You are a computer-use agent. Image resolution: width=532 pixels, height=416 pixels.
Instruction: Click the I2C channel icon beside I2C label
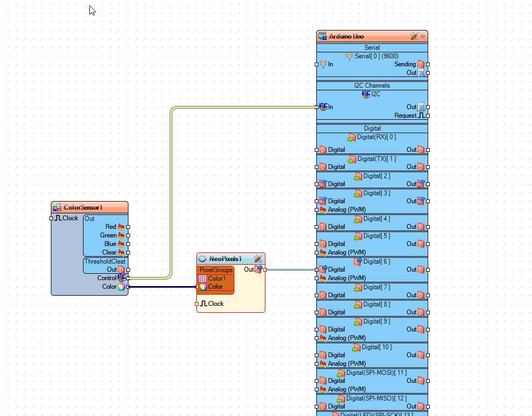(x=366, y=94)
